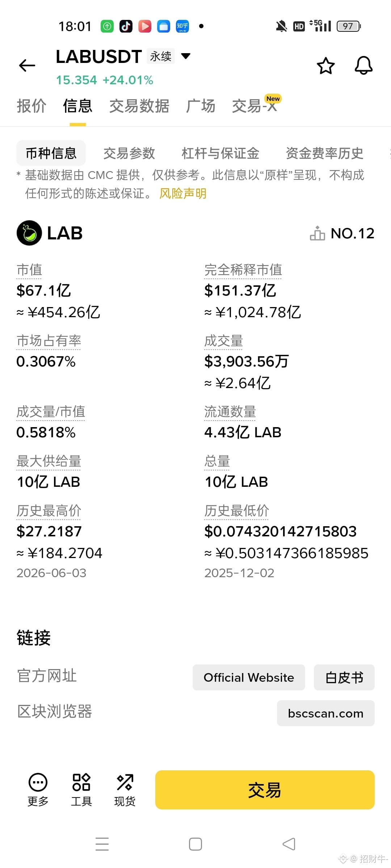The width and height of the screenshot is (391, 868).
Task: Tap the NO.12 ranking icon
Action: (318, 233)
